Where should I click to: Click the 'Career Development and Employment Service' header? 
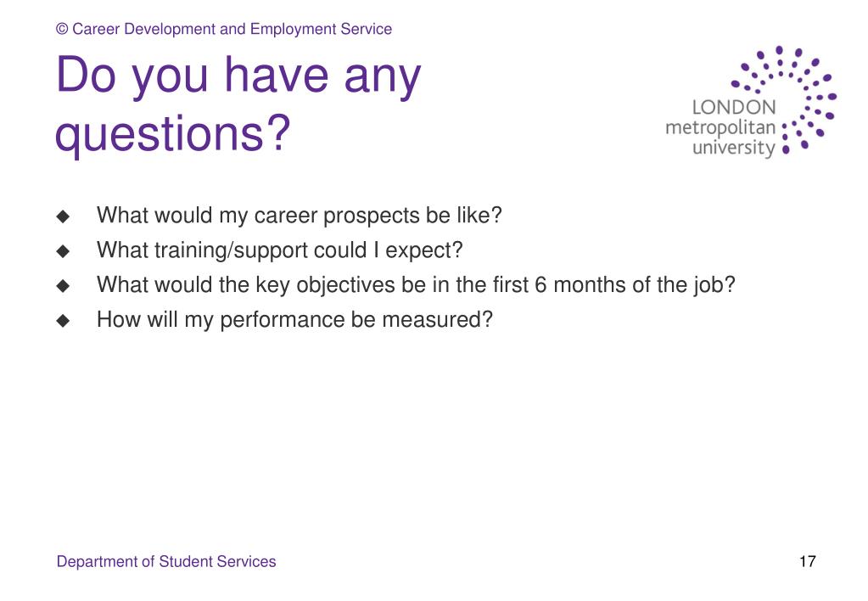[x=224, y=29]
